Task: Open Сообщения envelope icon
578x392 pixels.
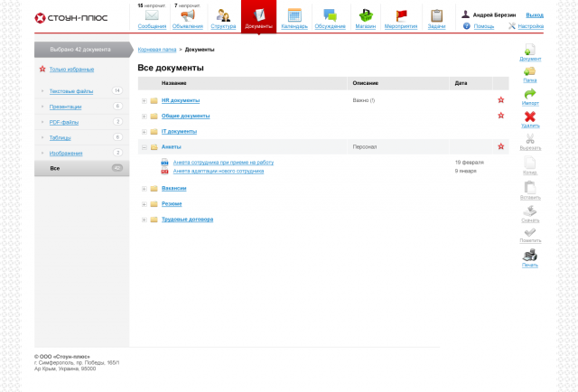Action: coord(152,15)
